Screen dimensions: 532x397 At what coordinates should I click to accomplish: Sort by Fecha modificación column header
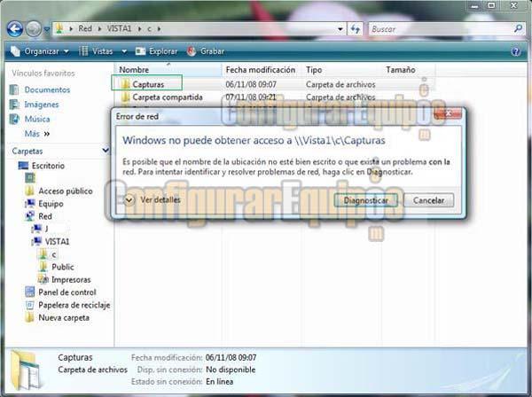261,70
